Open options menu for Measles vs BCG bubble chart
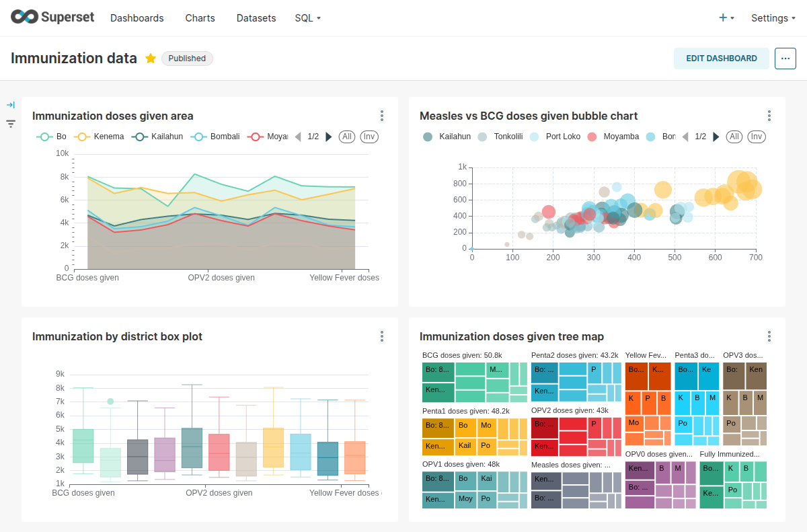Image resolution: width=807 pixels, height=532 pixels. (769, 115)
